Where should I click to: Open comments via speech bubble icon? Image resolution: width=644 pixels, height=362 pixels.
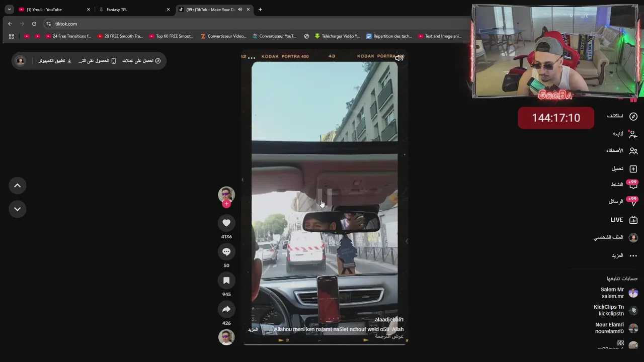226,251
